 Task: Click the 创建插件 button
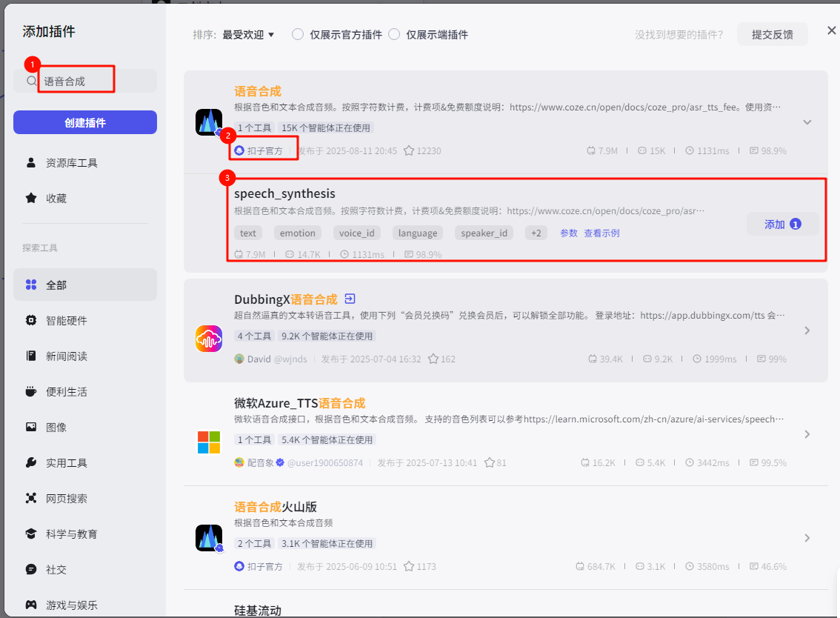pos(85,123)
